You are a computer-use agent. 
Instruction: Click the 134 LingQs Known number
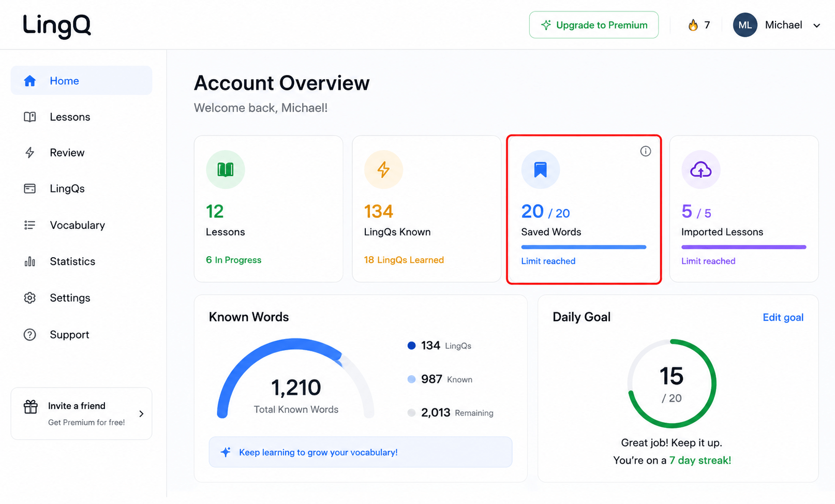pos(379,211)
